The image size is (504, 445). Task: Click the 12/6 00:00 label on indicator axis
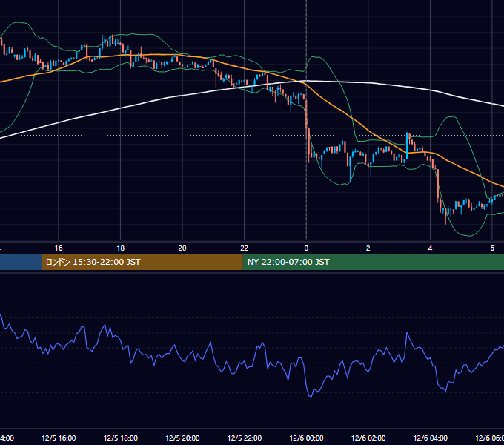[306, 438]
